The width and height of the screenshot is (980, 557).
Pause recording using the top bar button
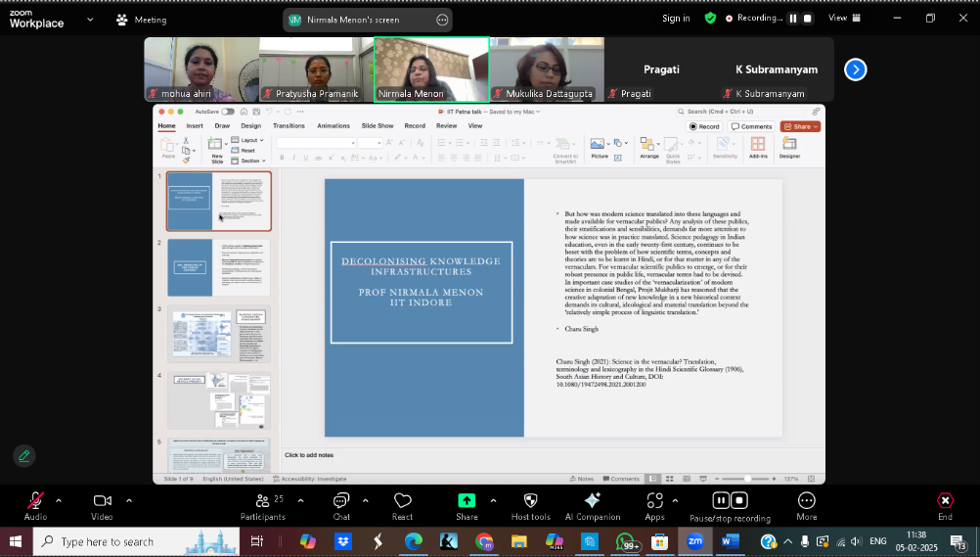click(792, 19)
